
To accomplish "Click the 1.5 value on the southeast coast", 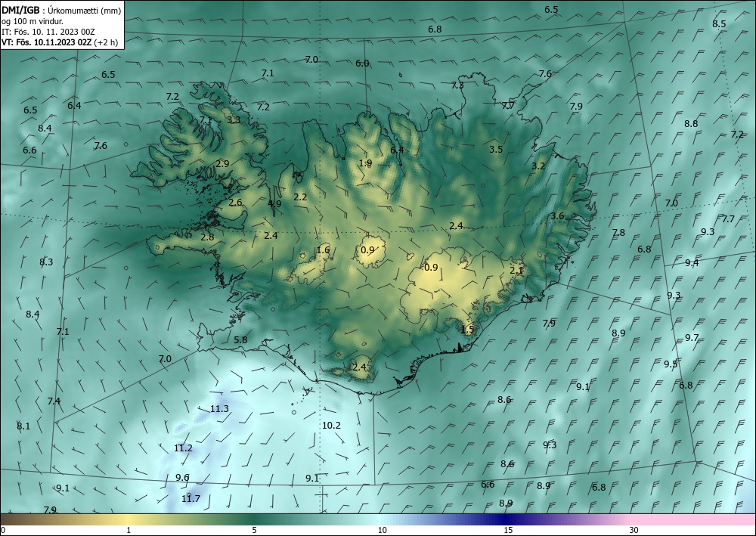I will point(468,330).
